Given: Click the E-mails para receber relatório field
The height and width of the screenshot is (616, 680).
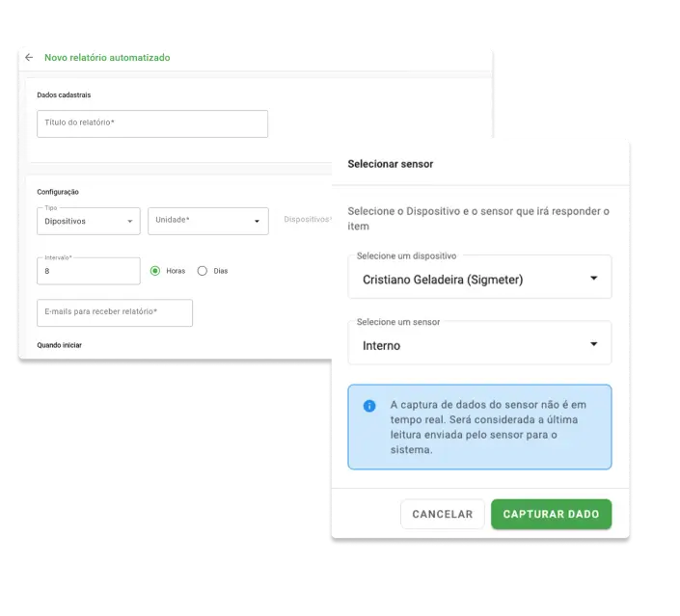Looking at the screenshot, I should click(x=115, y=312).
